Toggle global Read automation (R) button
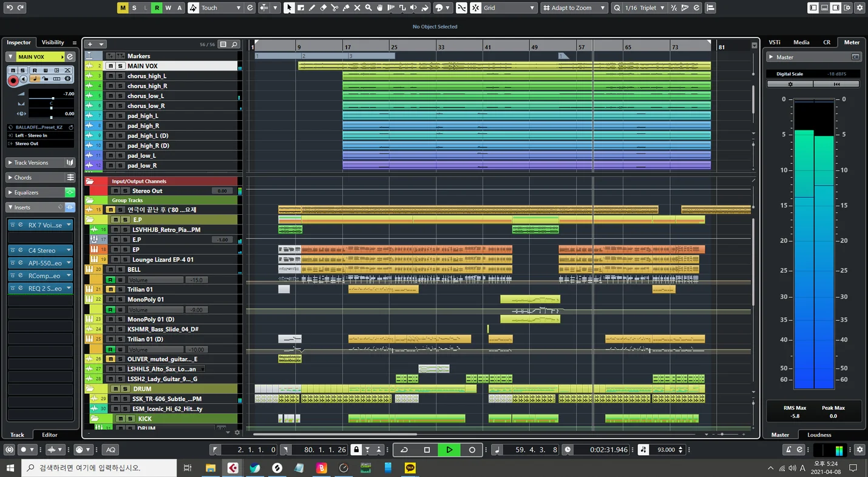 pyautogui.click(x=157, y=8)
